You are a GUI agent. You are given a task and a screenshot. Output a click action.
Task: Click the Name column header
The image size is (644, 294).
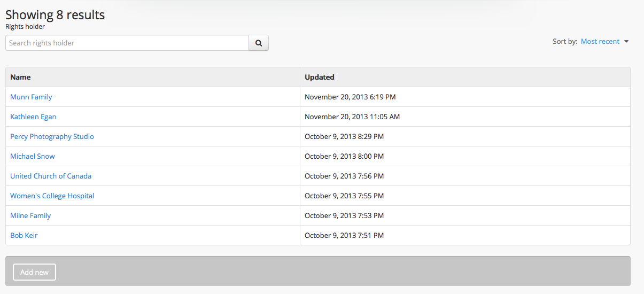point(20,78)
